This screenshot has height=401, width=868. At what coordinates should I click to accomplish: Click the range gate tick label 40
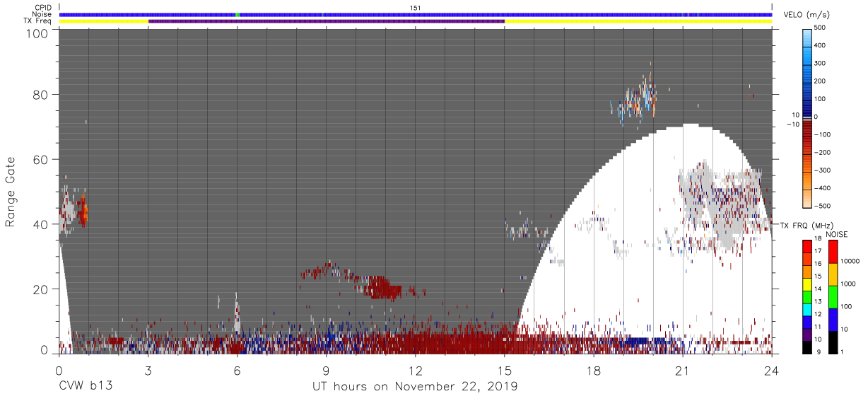[x=41, y=224]
